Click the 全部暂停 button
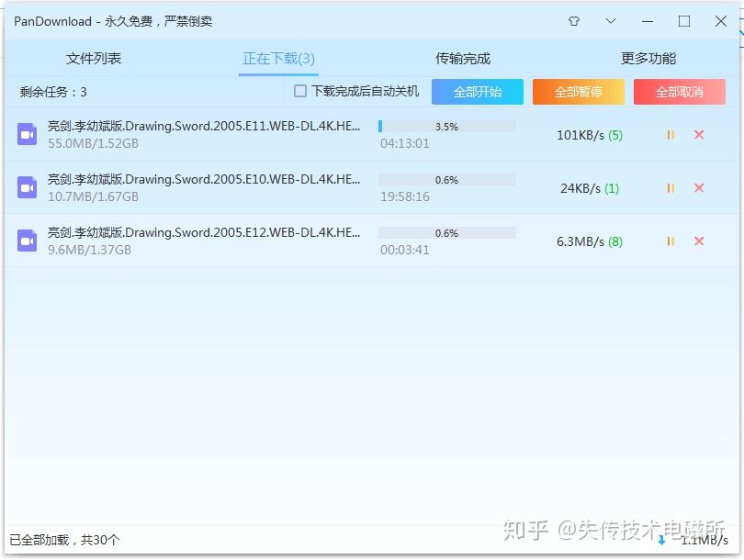Screen dimensions: 744x560 click(579, 92)
